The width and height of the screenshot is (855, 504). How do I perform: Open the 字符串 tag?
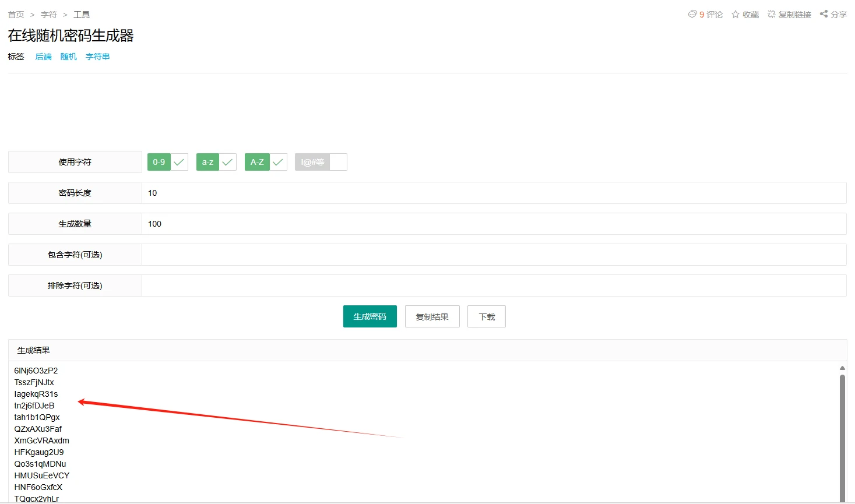[98, 57]
